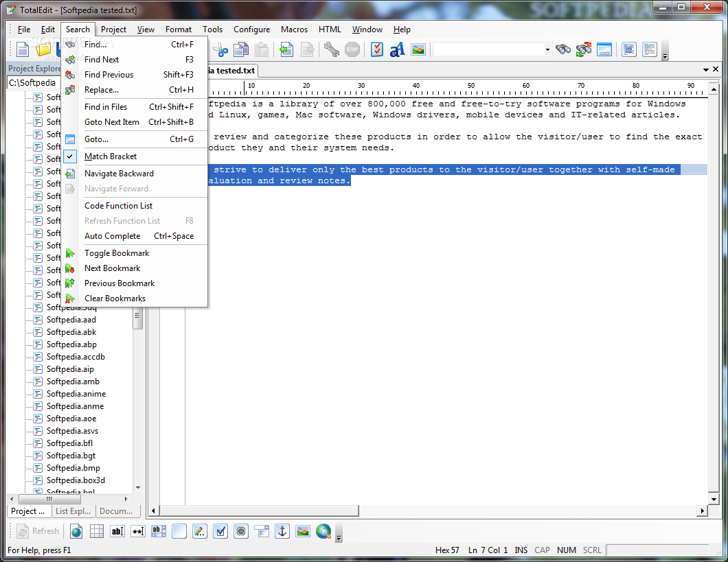Image resolution: width=728 pixels, height=562 pixels.
Task: Select Softpedia.accdb in project tree
Action: pos(76,357)
